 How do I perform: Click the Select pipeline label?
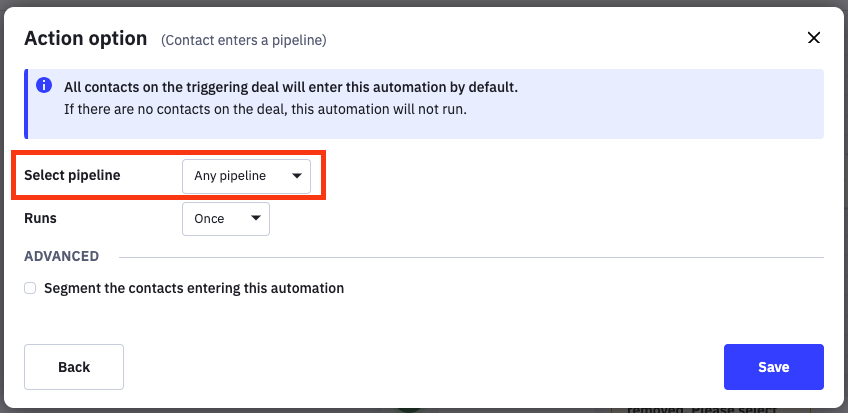point(72,175)
